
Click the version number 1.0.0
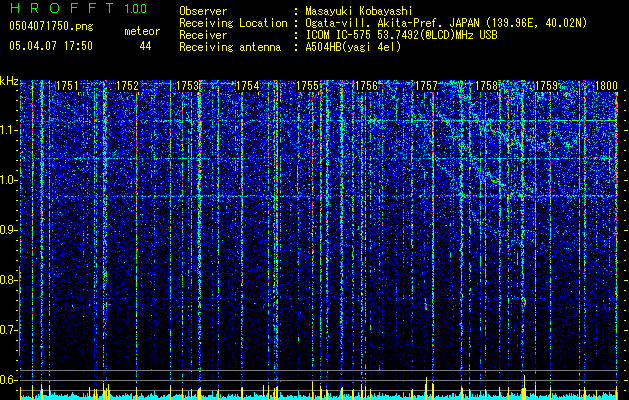(x=136, y=8)
